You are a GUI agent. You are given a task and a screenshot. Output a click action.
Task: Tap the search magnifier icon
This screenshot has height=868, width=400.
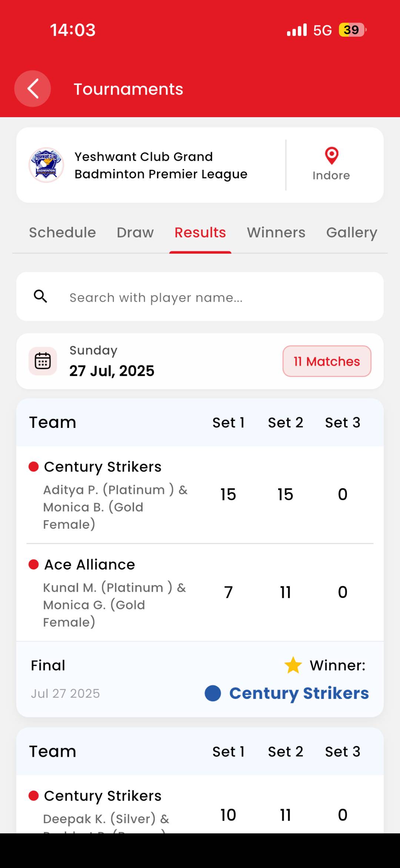coord(40,297)
